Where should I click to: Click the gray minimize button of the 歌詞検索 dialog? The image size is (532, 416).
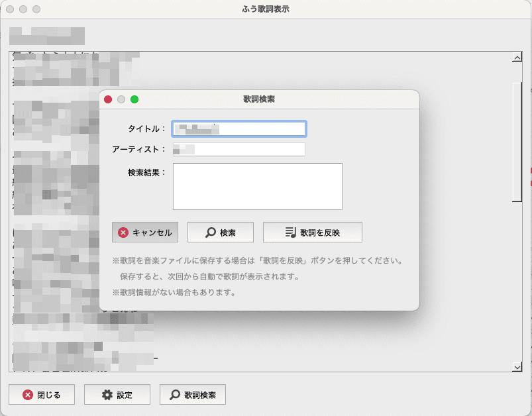(x=121, y=99)
